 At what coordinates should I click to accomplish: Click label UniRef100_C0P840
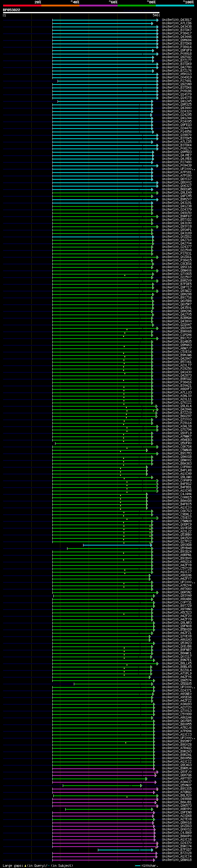176,467
